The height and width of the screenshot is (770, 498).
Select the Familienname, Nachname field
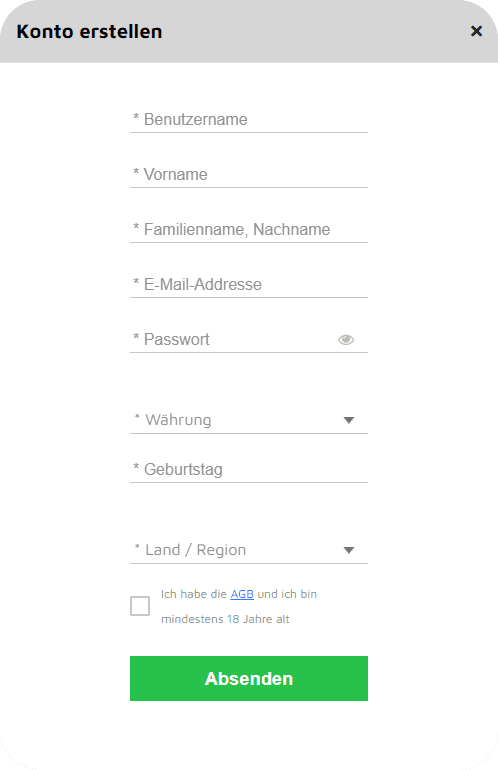coord(249,230)
